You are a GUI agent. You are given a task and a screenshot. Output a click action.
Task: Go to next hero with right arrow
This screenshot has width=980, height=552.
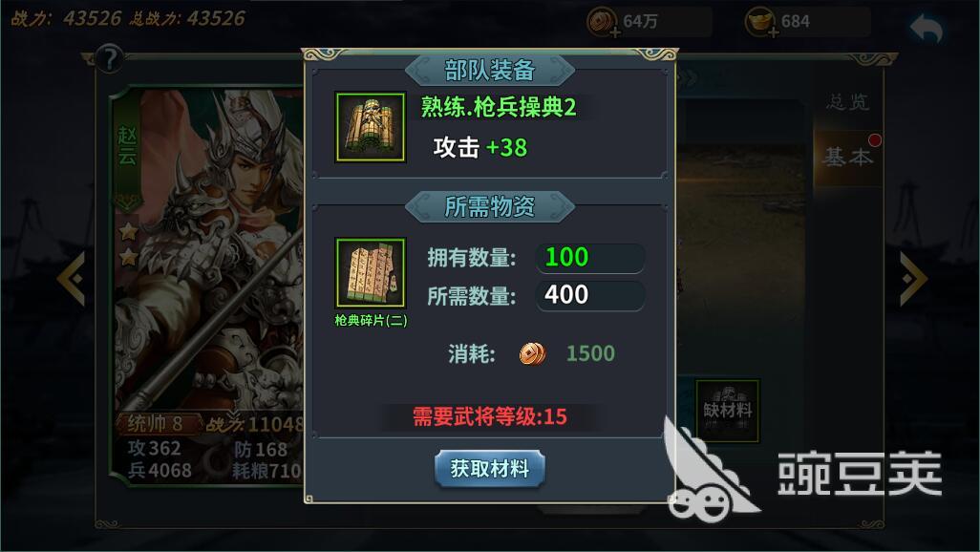coord(914,279)
